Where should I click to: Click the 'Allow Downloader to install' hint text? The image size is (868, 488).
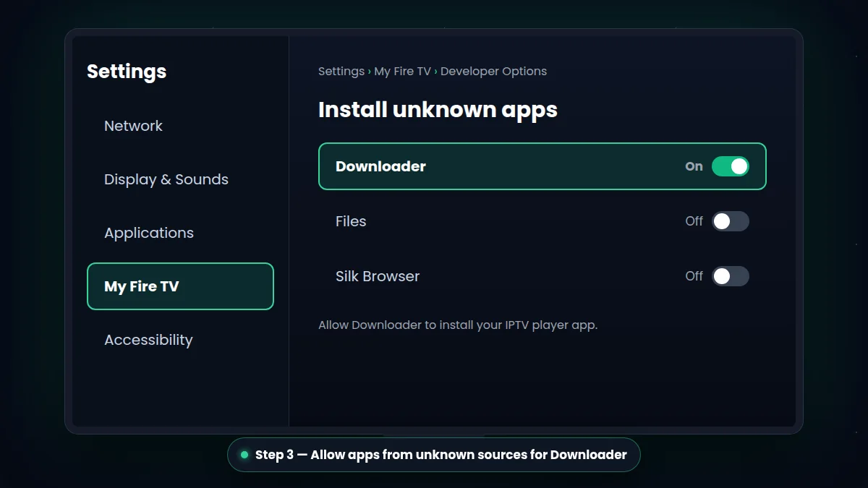point(458,325)
